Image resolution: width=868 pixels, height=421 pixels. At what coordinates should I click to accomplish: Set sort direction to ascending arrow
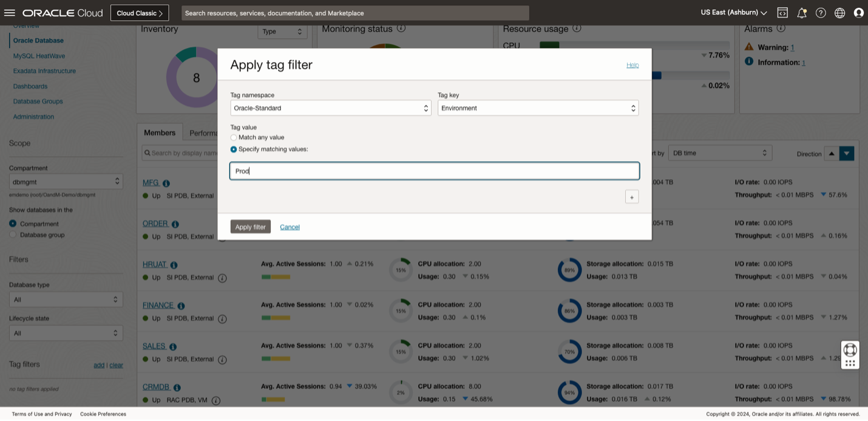832,153
